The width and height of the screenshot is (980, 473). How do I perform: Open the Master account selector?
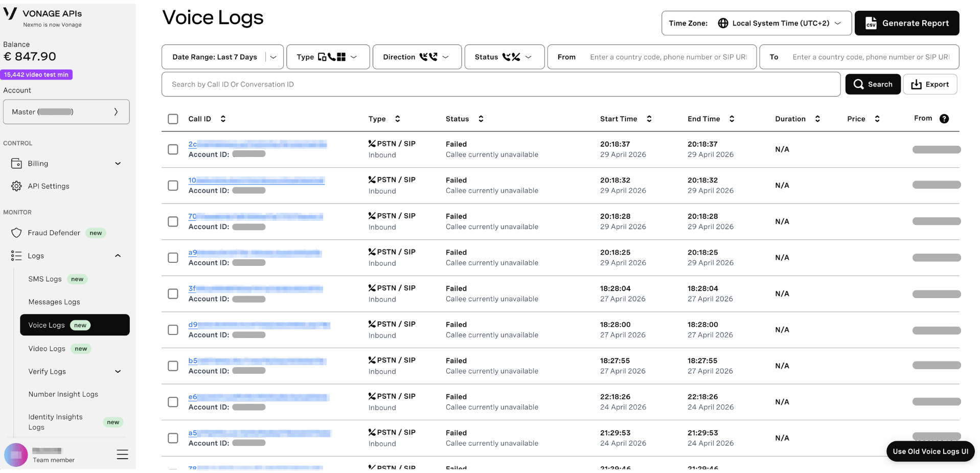(66, 111)
